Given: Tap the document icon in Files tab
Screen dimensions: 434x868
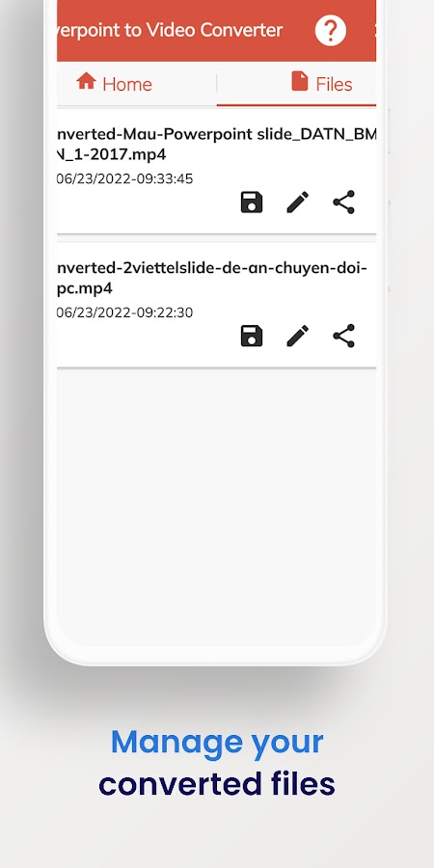Looking at the screenshot, I should (299, 81).
